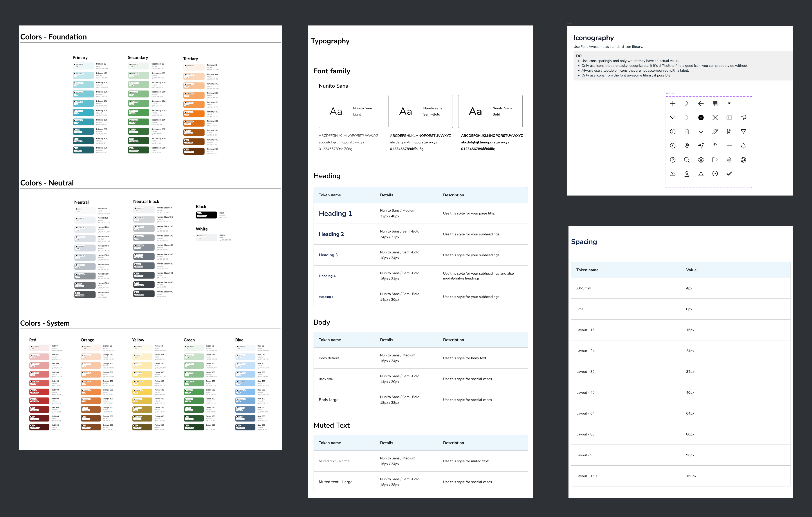
Task: Select the chevron-down icon
Action: tap(673, 118)
